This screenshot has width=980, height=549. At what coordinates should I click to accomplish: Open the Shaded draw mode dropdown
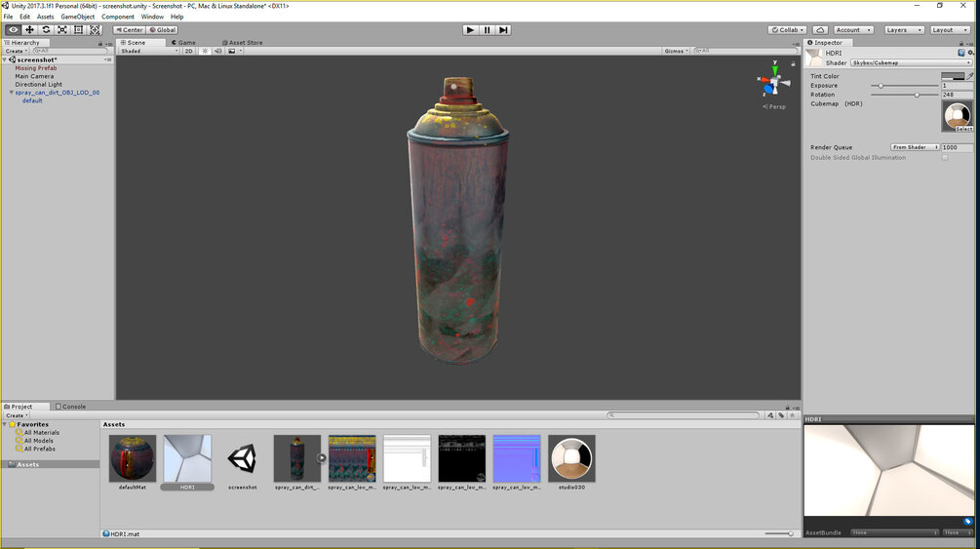[149, 52]
